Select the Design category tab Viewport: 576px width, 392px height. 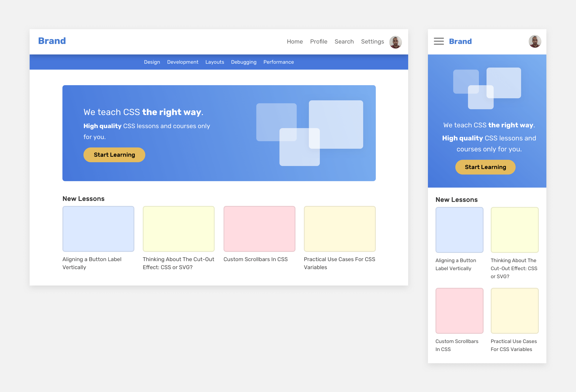[152, 62]
